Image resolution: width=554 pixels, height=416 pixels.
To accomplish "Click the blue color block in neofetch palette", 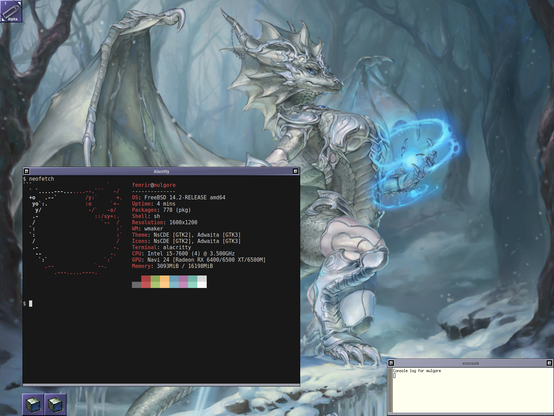I will point(174,282).
